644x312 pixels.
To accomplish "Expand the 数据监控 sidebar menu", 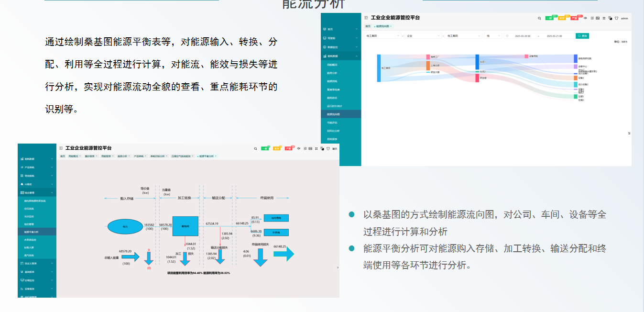I will (341, 47).
